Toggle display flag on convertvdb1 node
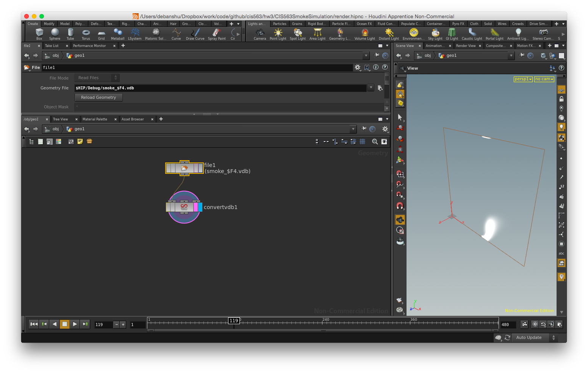The width and height of the screenshot is (588, 373). pyautogui.click(x=200, y=207)
